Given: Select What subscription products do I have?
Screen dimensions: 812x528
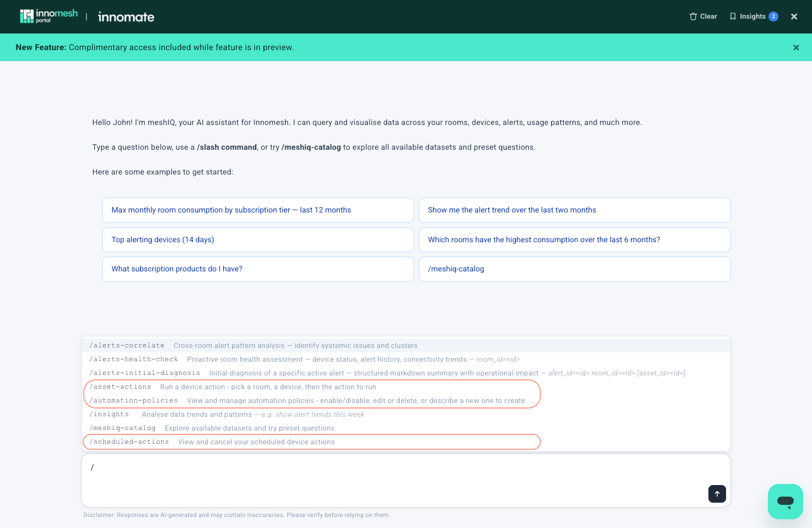Looking at the screenshot, I should [258, 269].
